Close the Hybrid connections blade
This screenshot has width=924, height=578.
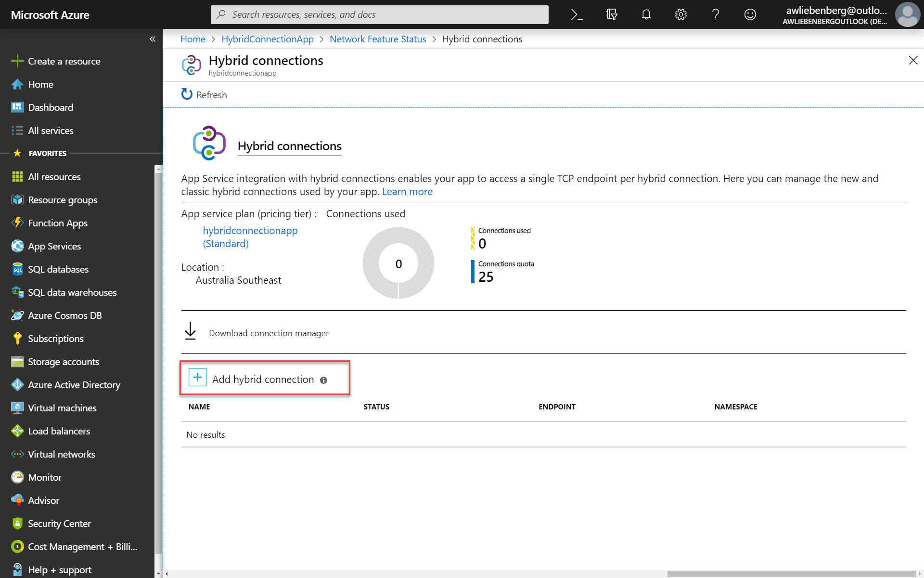[913, 60]
